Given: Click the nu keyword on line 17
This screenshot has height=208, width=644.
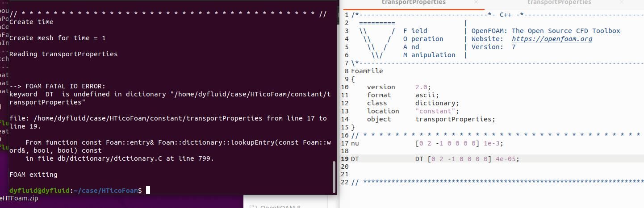Looking at the screenshot, I should pyautogui.click(x=355, y=143).
